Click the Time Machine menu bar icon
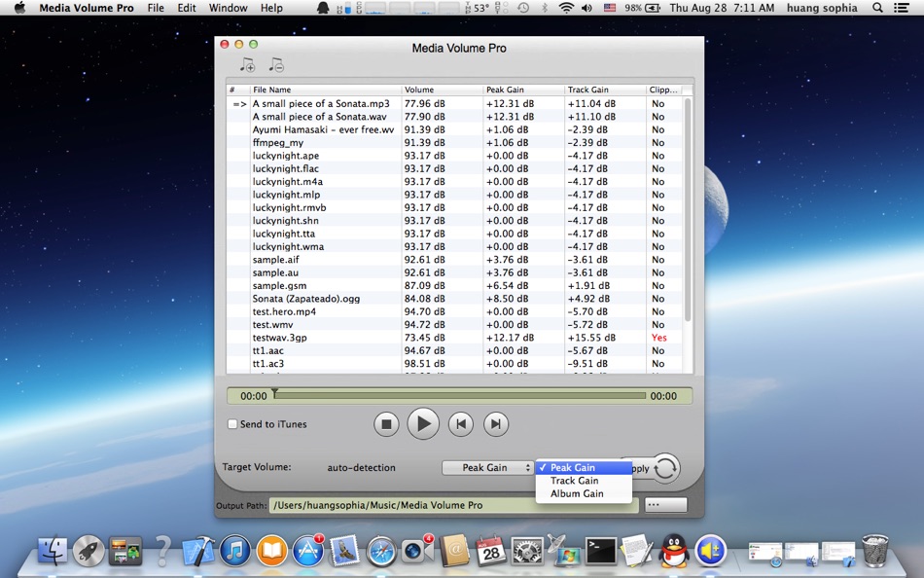 point(523,8)
